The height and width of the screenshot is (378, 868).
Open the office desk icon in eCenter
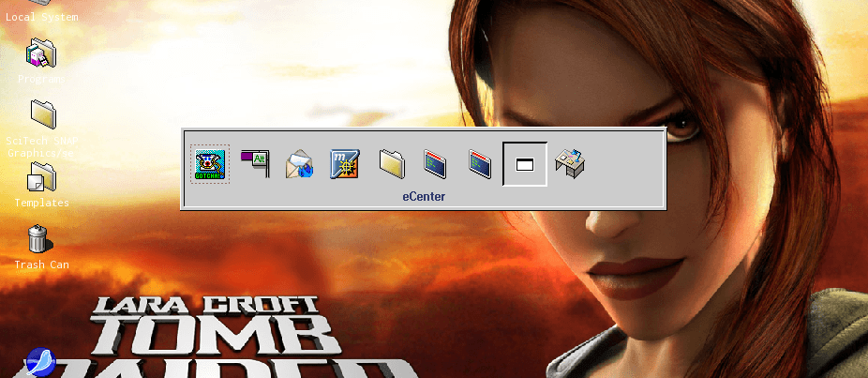[569, 163]
